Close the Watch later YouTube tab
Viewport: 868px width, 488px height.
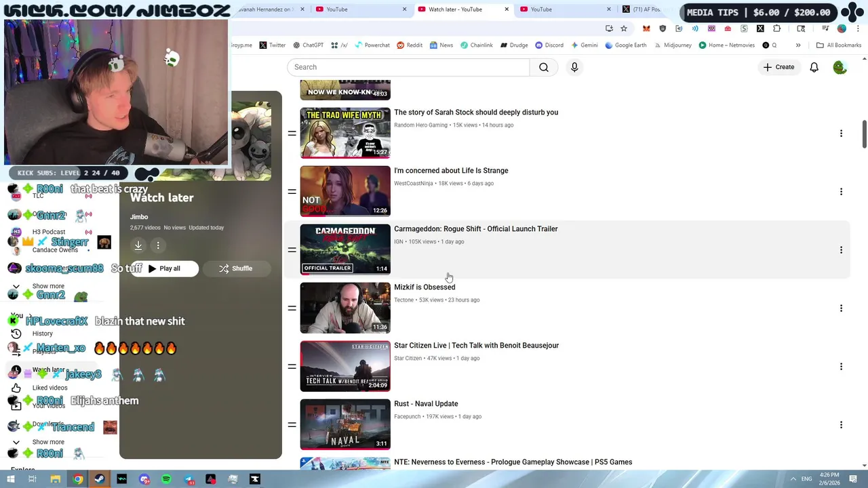point(507,9)
